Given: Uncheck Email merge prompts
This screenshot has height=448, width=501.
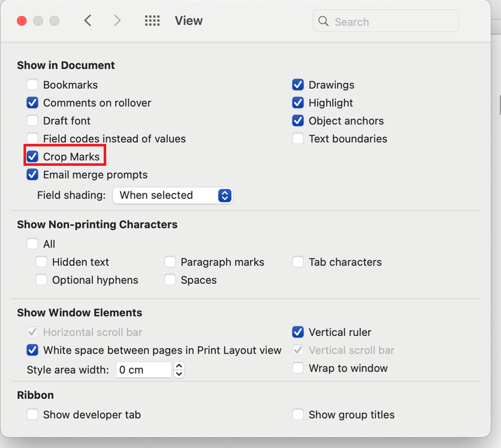Looking at the screenshot, I should pyautogui.click(x=32, y=175).
